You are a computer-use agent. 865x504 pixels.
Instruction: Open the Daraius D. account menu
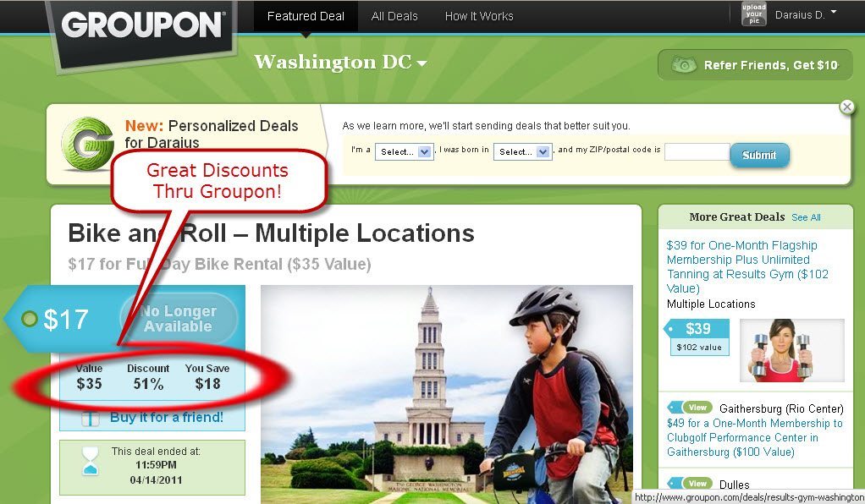point(806,15)
